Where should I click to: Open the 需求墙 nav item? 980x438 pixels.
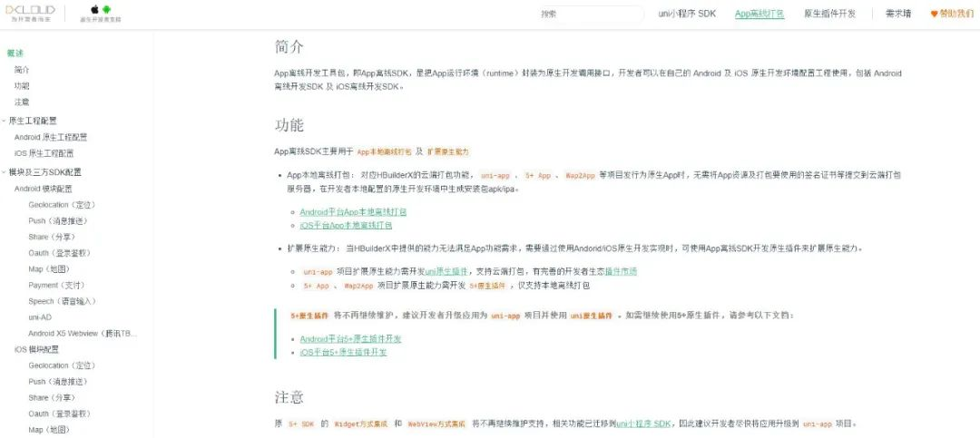tap(898, 14)
